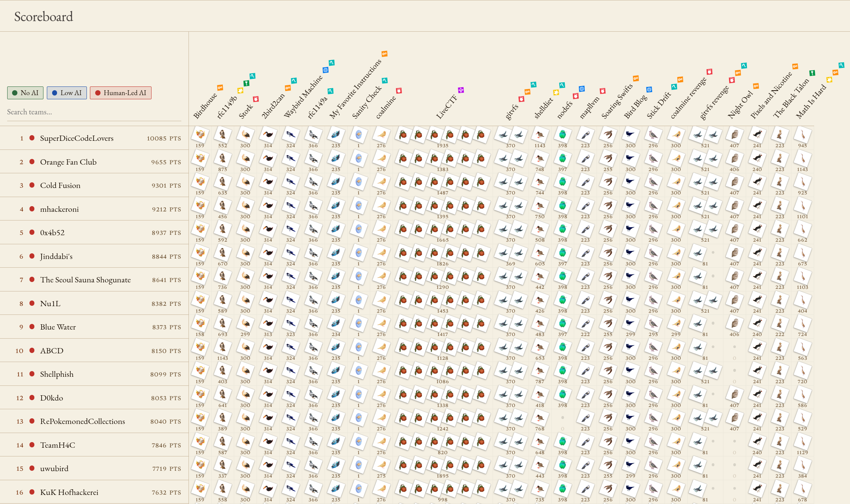Toggle the Low AI filter

click(x=67, y=93)
